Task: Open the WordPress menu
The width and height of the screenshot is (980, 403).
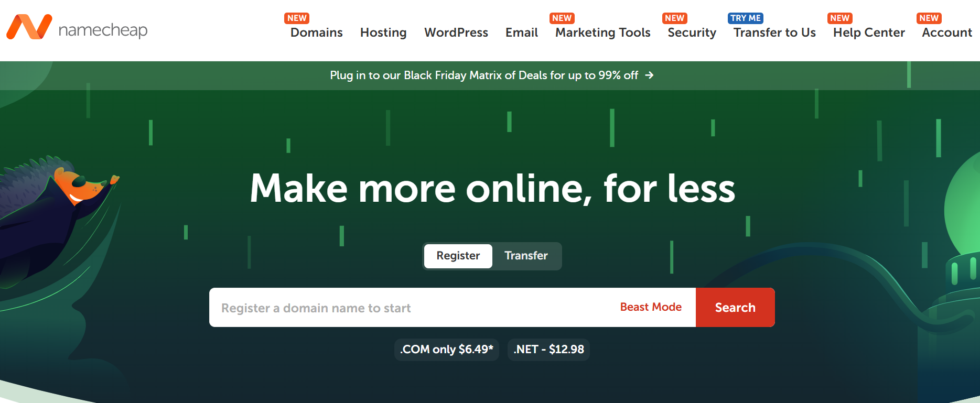Action: coord(456,32)
